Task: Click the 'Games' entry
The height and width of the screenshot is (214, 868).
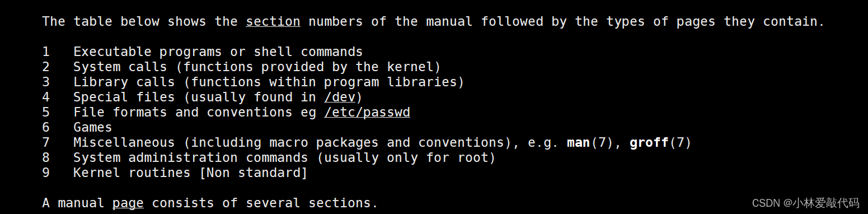Action: click(93, 128)
